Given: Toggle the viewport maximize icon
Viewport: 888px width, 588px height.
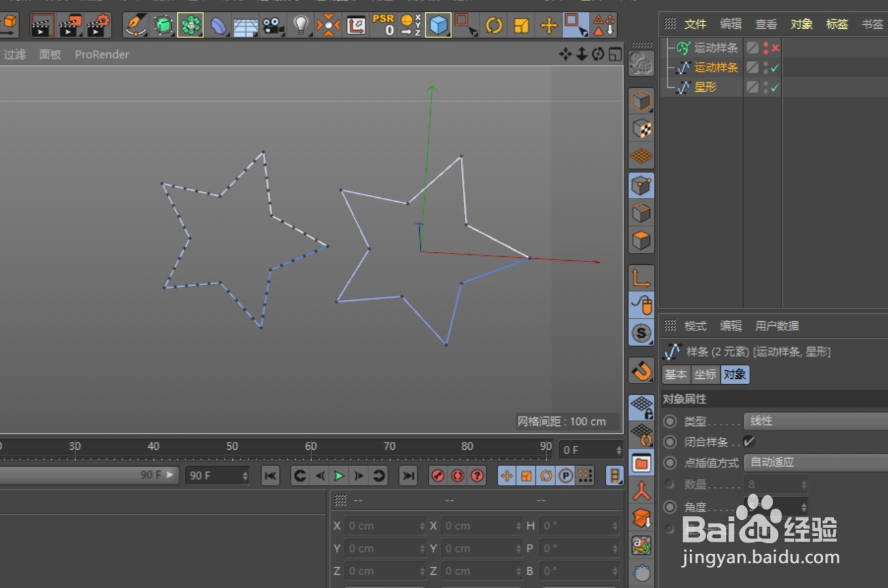Looking at the screenshot, I should [615, 54].
